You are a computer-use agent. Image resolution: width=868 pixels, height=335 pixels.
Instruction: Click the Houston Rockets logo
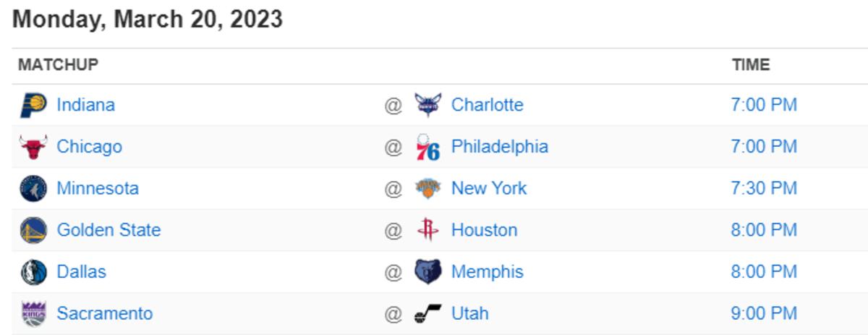click(428, 231)
